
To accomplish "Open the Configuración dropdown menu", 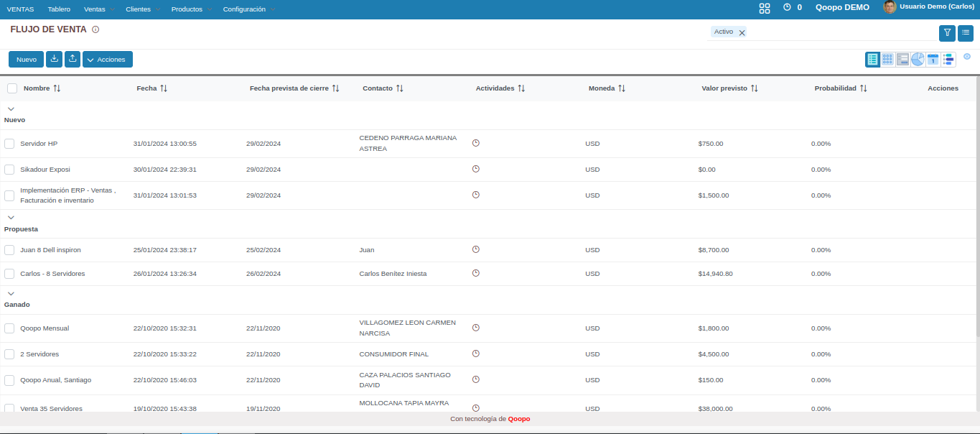I will (x=249, y=9).
